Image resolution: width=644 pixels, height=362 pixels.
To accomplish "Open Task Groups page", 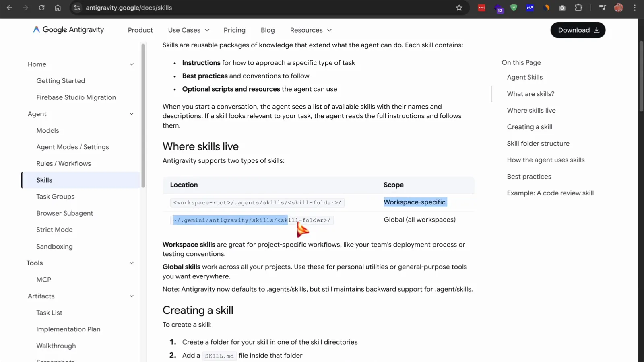I will pyautogui.click(x=55, y=197).
